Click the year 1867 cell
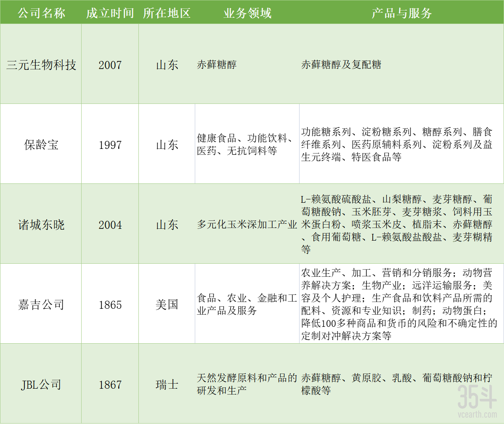The height and width of the screenshot is (424, 504). coord(110,384)
